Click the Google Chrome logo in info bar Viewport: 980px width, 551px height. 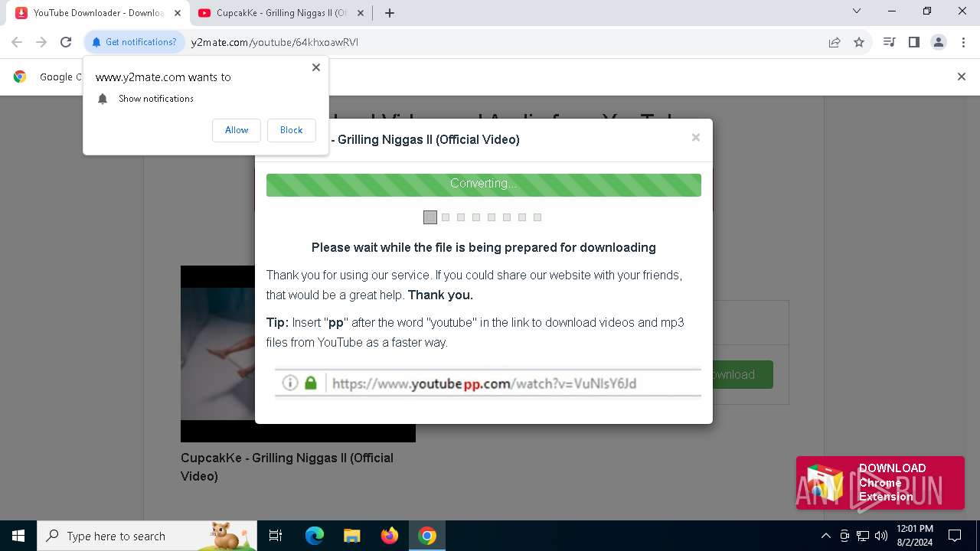coord(20,77)
